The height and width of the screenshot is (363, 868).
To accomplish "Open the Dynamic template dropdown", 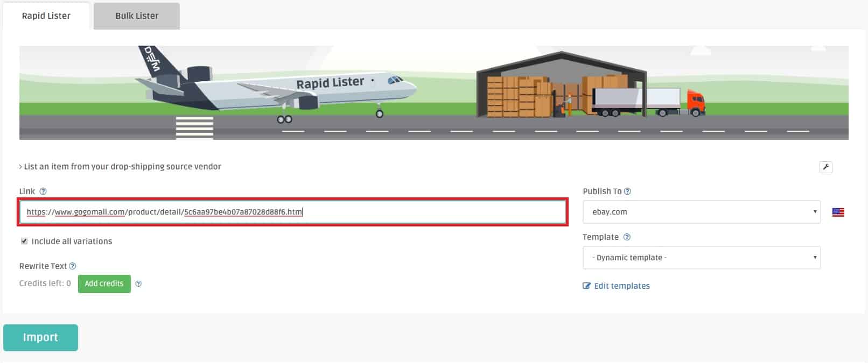I will 702,258.
